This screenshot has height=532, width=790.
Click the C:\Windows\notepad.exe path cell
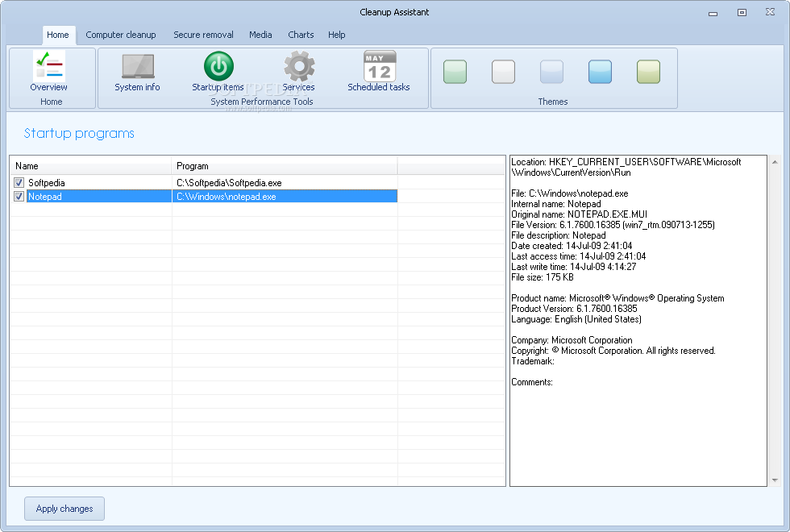tap(227, 197)
